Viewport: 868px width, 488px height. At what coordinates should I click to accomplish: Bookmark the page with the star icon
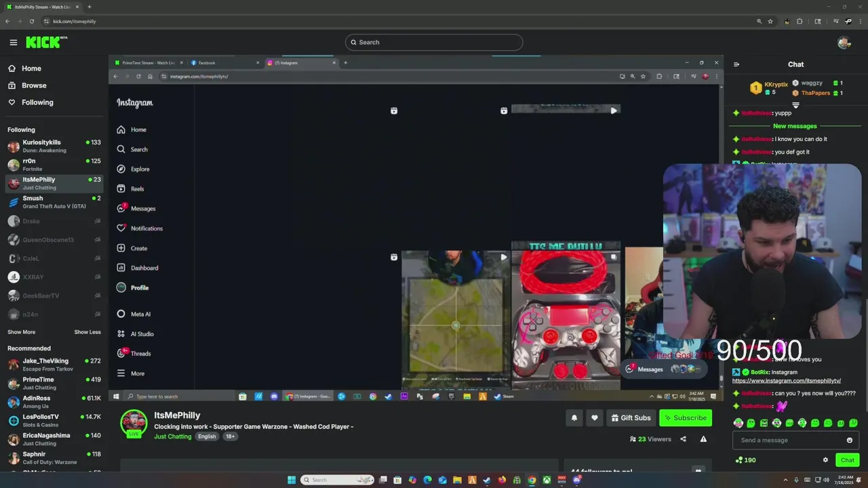pos(770,21)
